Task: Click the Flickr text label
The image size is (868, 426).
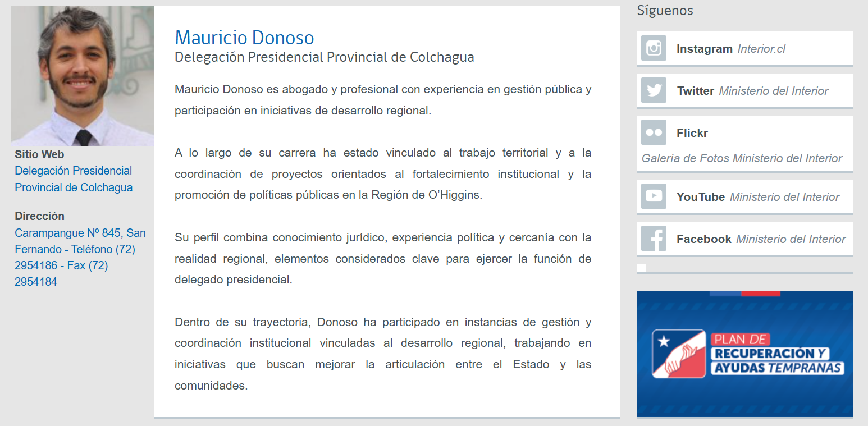Action: [x=692, y=133]
